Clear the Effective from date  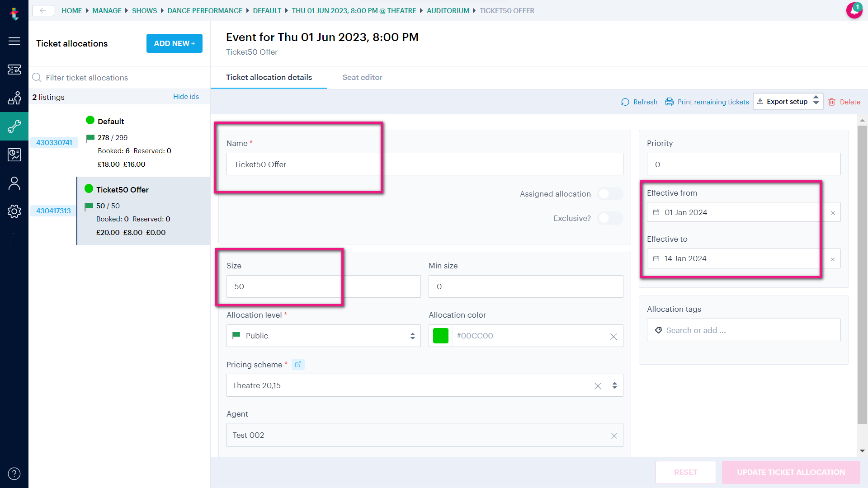coord(833,213)
